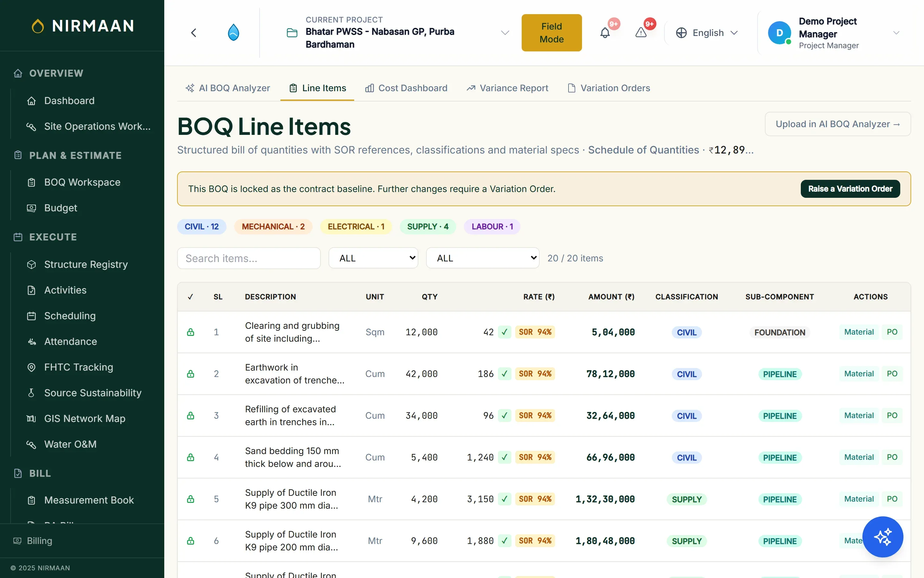Open the first ALL filter dropdown
924x578 pixels.
(373, 258)
